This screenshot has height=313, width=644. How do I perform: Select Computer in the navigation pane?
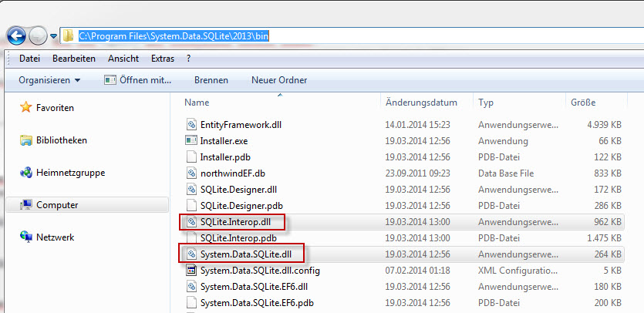[57, 204]
